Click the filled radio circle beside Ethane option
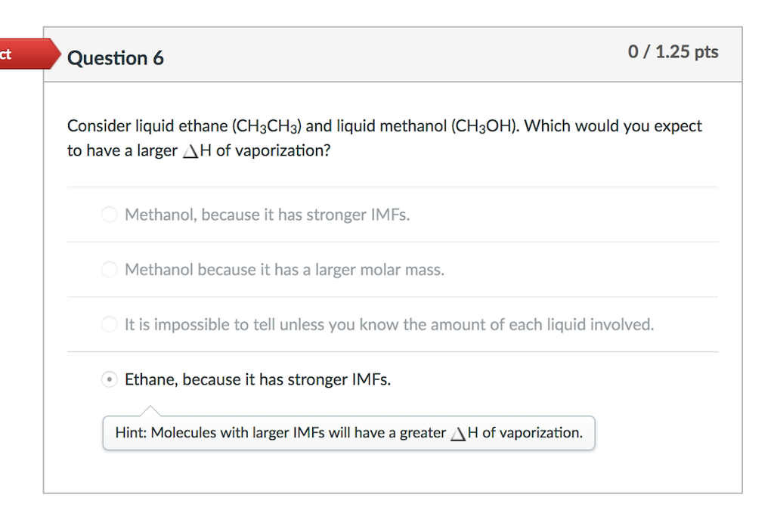The height and width of the screenshot is (532, 774). click(109, 379)
